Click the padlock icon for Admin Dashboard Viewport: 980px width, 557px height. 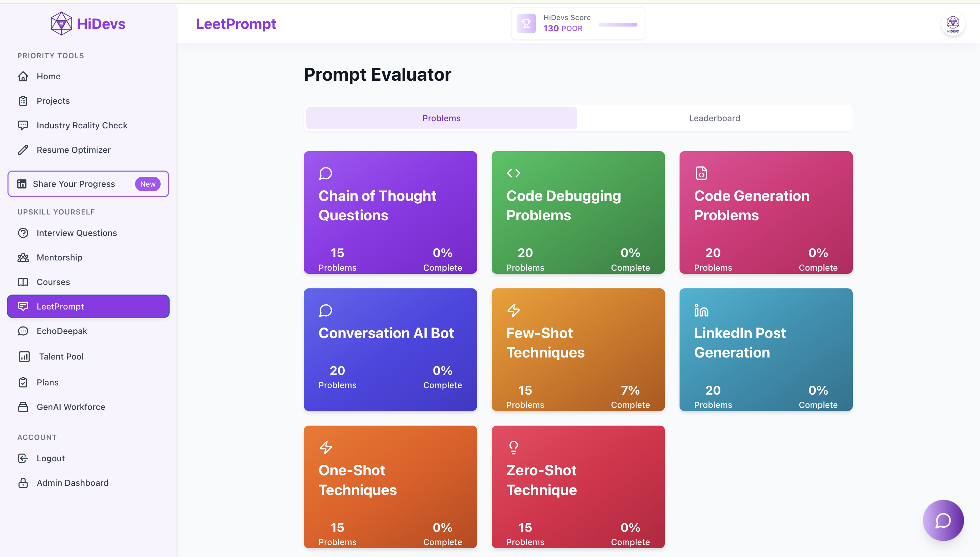[23, 483]
